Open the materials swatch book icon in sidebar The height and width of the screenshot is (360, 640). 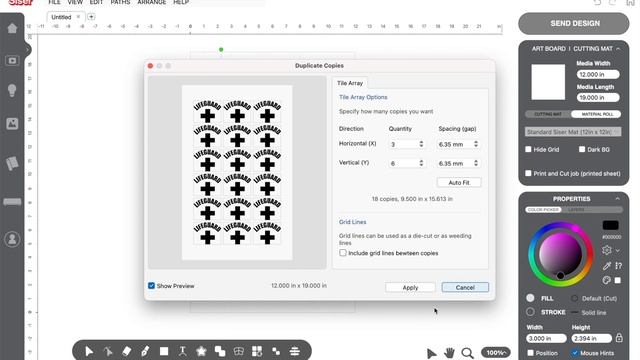point(12,163)
